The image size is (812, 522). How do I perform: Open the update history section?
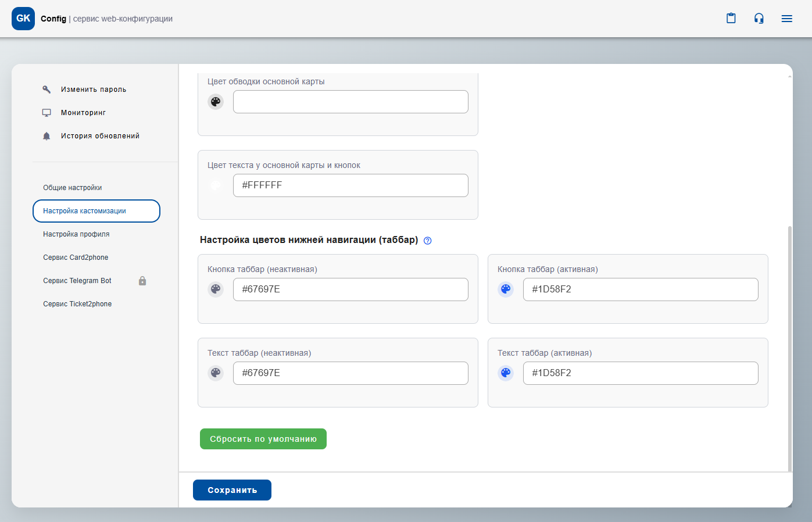click(100, 136)
